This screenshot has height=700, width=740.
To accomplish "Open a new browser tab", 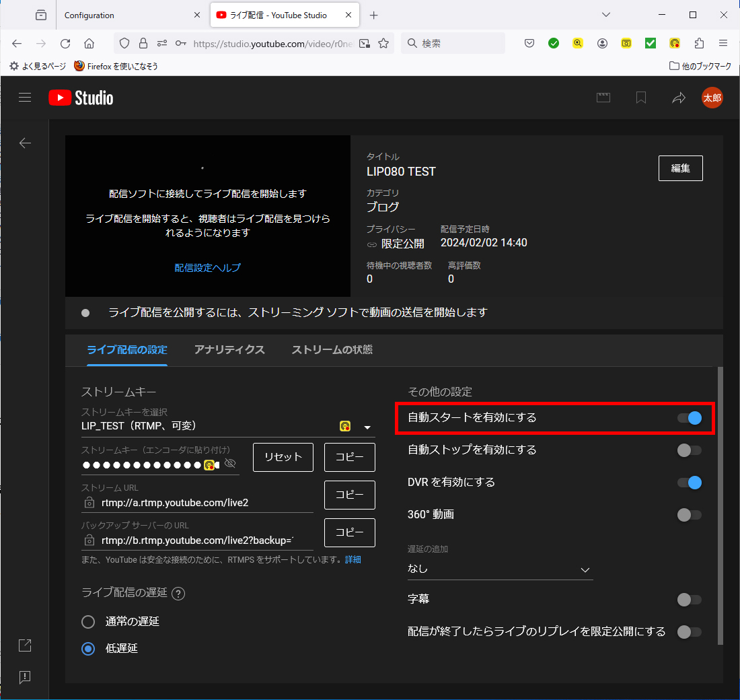I will click(x=374, y=15).
